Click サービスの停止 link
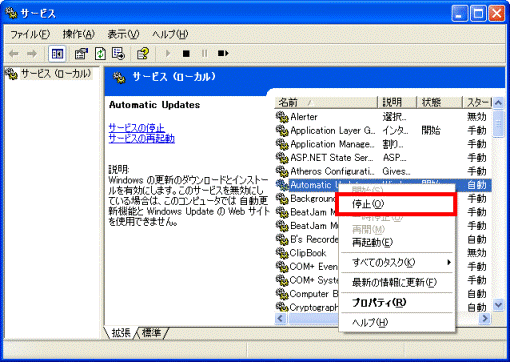Viewport: 510px width, 362px height. click(137, 128)
